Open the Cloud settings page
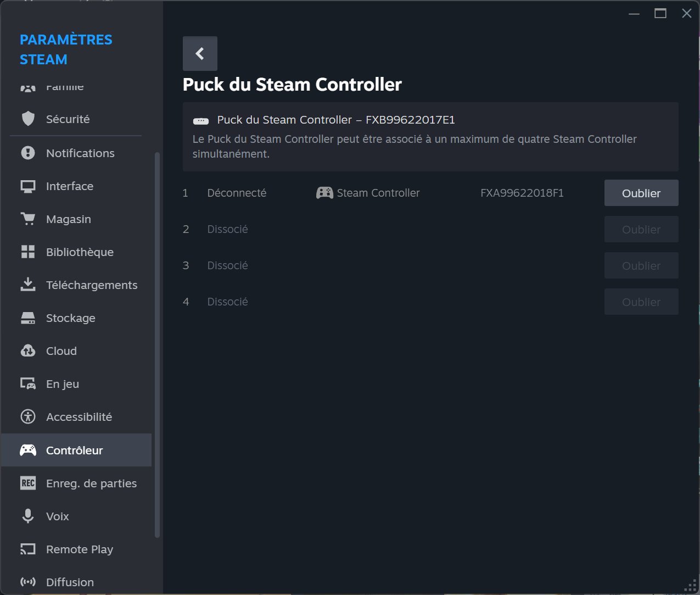This screenshot has height=595, width=700. point(76,351)
